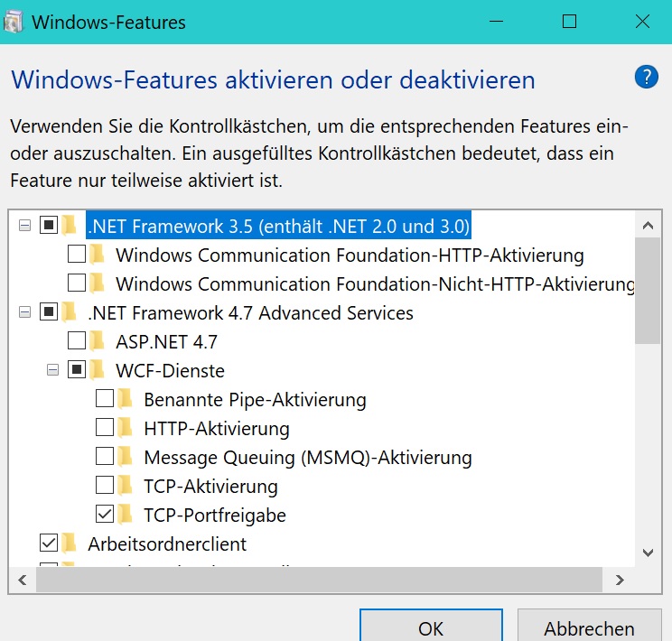Image resolution: width=672 pixels, height=641 pixels.
Task: Click folder icon next to WCF-Dienste
Action: 98,370
